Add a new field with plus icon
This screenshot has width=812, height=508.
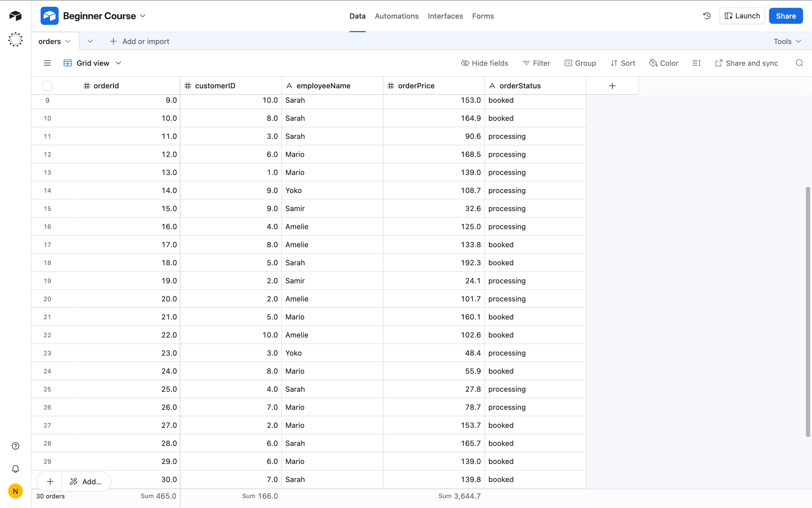point(612,86)
